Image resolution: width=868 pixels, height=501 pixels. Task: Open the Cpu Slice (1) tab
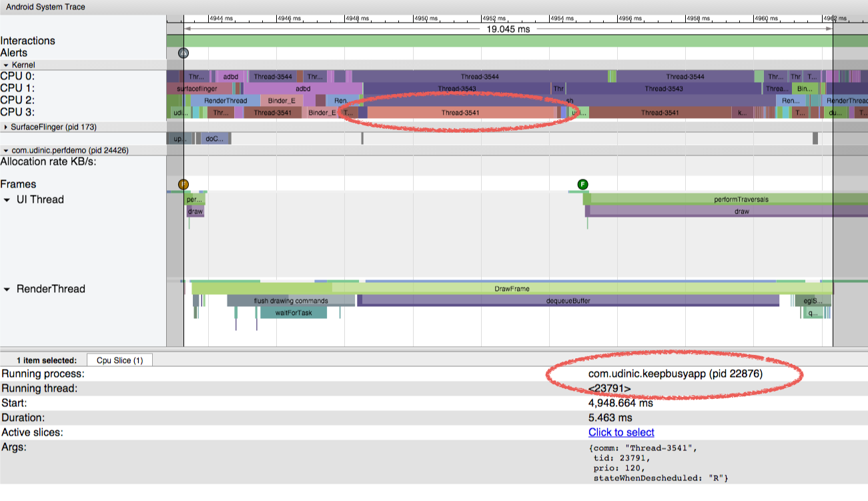click(x=119, y=360)
